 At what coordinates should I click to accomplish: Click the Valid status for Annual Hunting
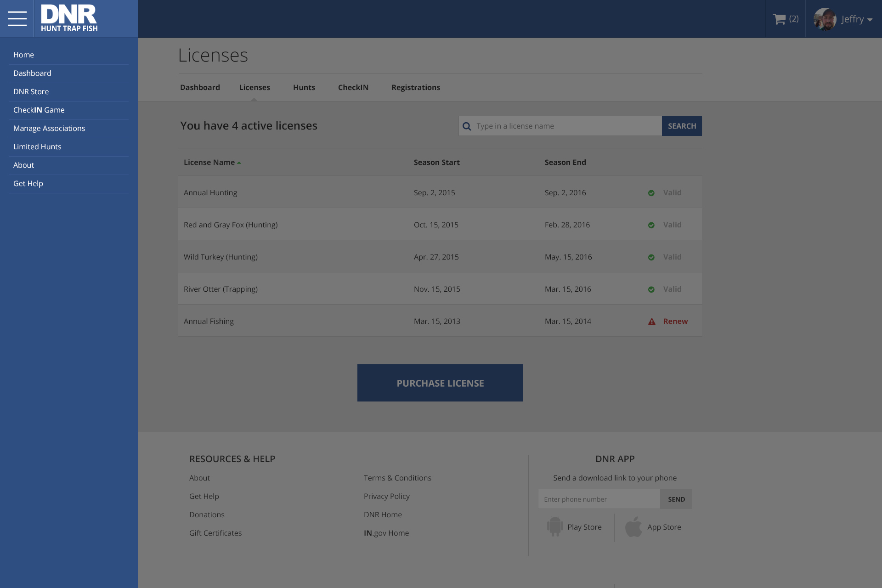672,192
